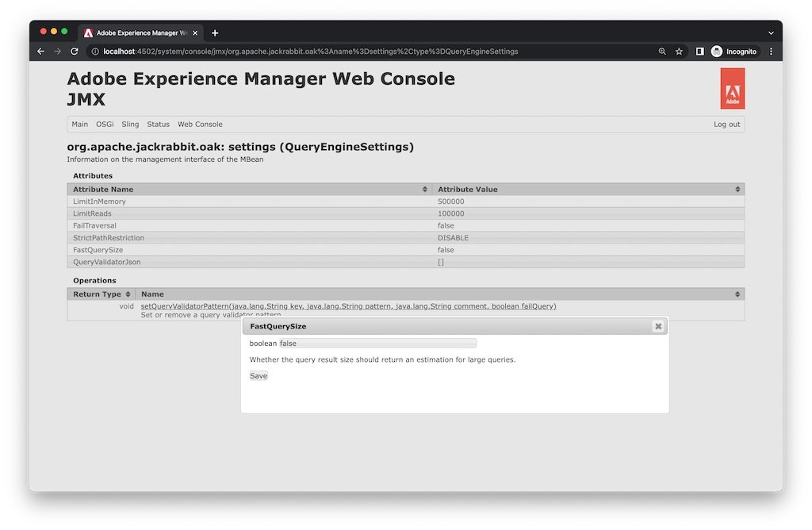Click the macOS yellow minimize button
The height and width of the screenshot is (530, 812).
(54, 32)
